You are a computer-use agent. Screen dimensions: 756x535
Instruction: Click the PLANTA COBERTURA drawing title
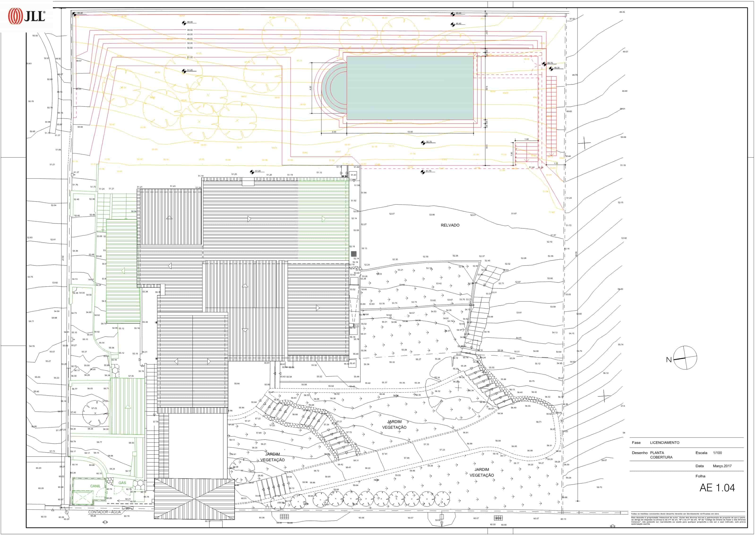click(x=661, y=455)
